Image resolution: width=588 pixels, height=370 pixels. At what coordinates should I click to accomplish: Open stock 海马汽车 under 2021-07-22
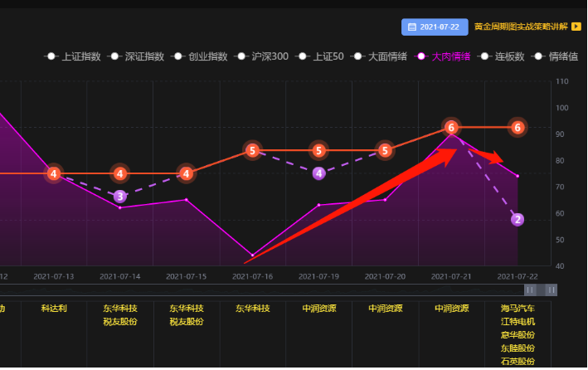518,308
